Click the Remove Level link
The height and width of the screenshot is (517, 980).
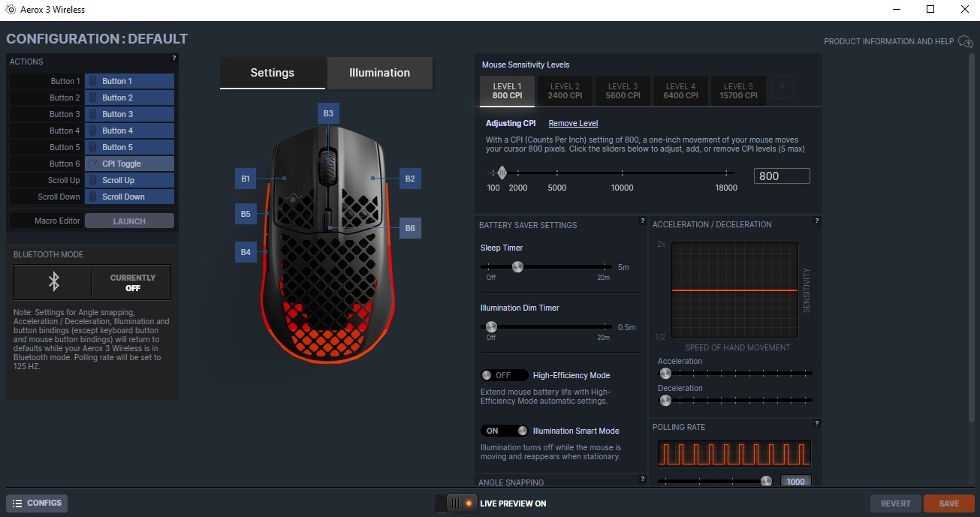coord(573,123)
